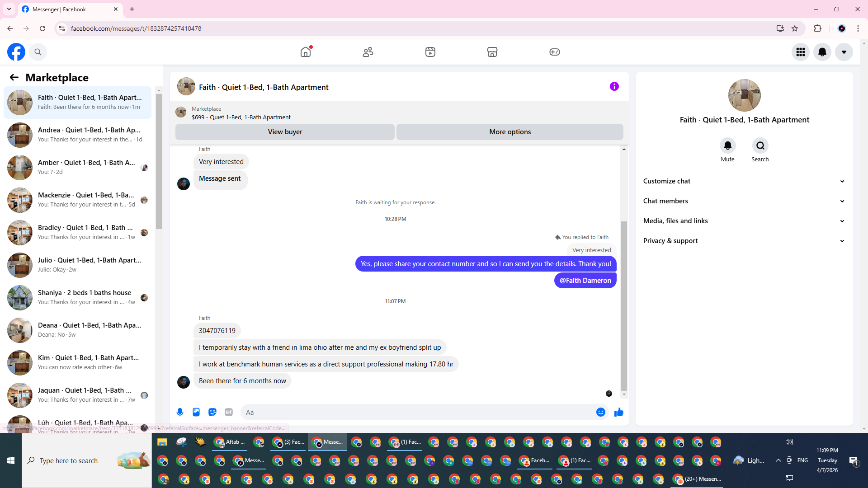Viewport: 868px width, 488px height.
Task: Mute this conversation with Faith
Action: click(x=728, y=145)
